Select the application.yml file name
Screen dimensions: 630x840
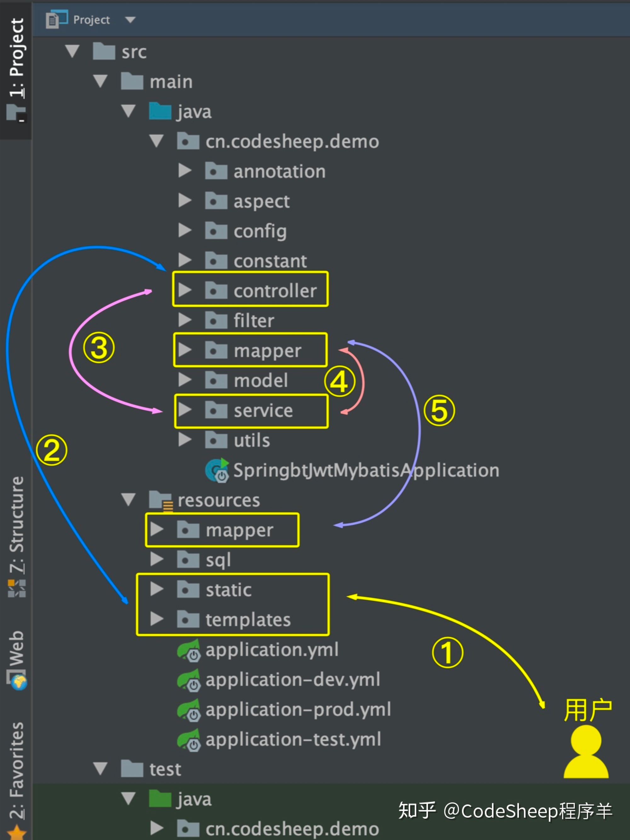pyautogui.click(x=272, y=650)
